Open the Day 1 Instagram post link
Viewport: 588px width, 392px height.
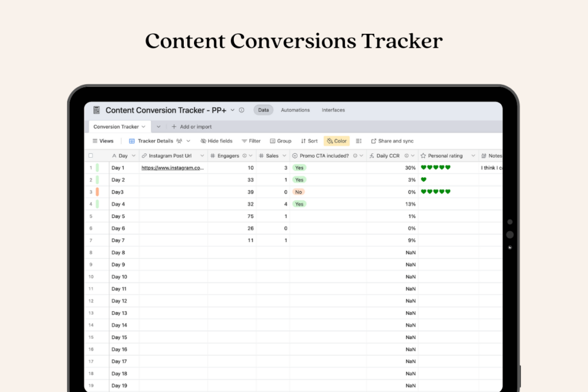[173, 168]
